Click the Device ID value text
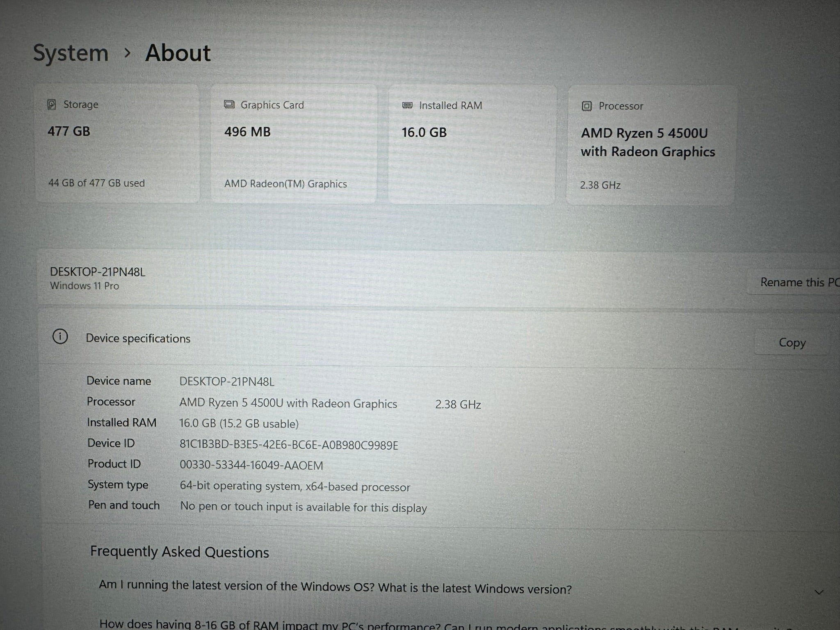 [x=289, y=445]
